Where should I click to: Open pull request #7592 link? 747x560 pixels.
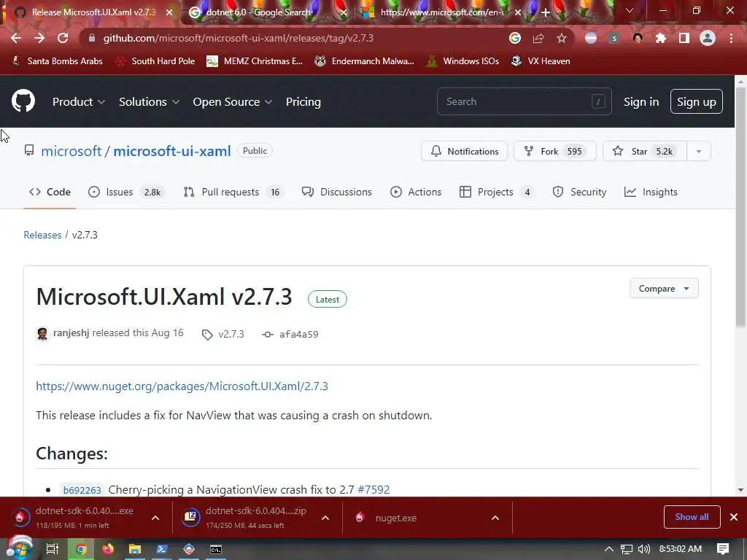click(x=373, y=489)
